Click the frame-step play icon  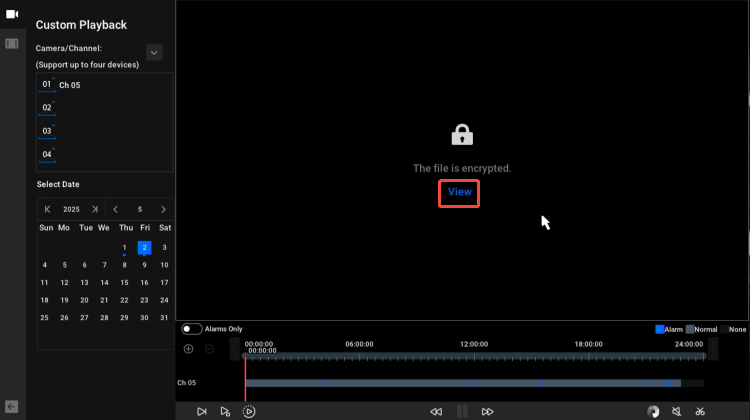coord(202,411)
